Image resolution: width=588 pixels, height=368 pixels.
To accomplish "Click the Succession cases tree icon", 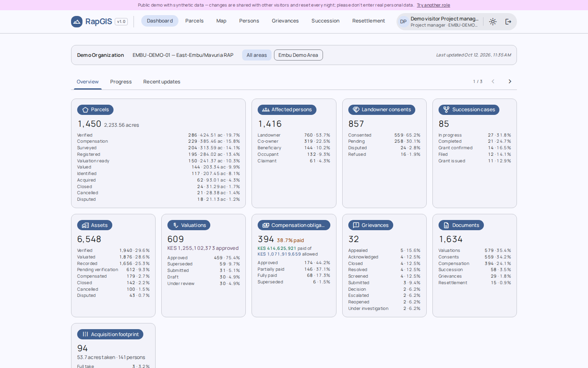I will (x=446, y=110).
